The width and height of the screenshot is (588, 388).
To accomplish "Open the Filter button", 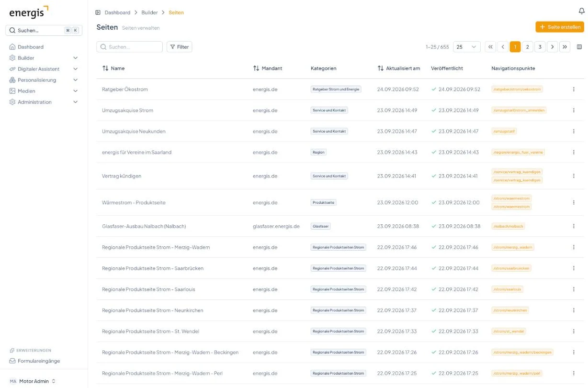I will (180, 47).
